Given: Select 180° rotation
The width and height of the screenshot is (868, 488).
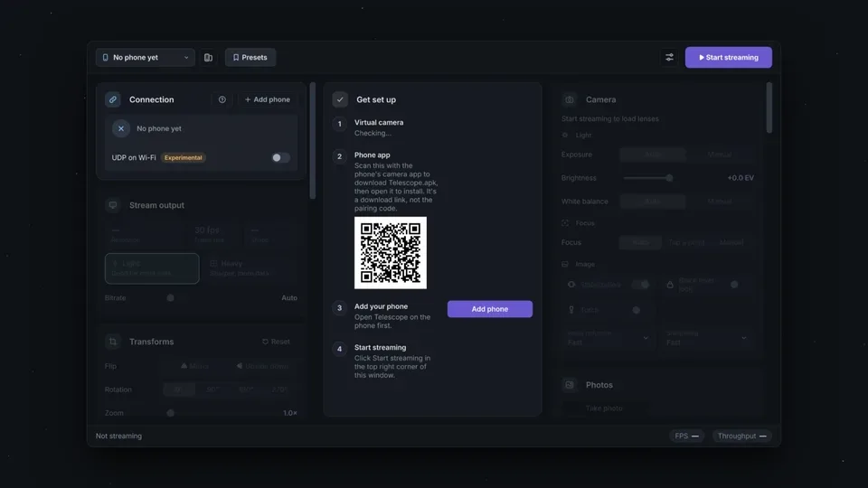Looking at the screenshot, I should 246,389.
